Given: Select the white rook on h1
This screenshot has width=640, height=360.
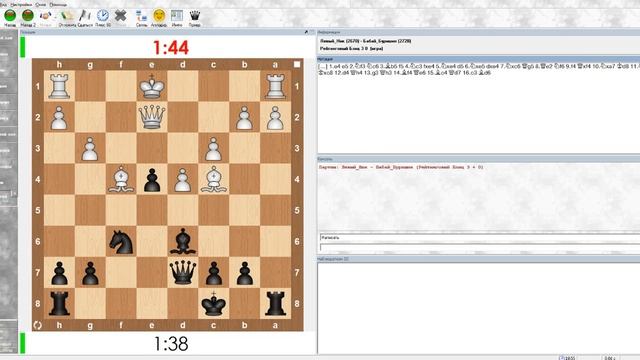Looking at the screenshot, I should coord(59,86).
